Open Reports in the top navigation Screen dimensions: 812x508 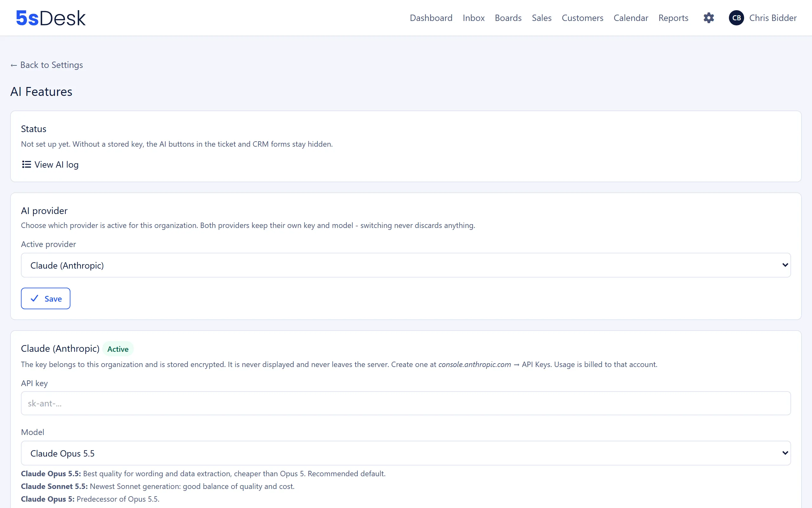pyautogui.click(x=673, y=18)
